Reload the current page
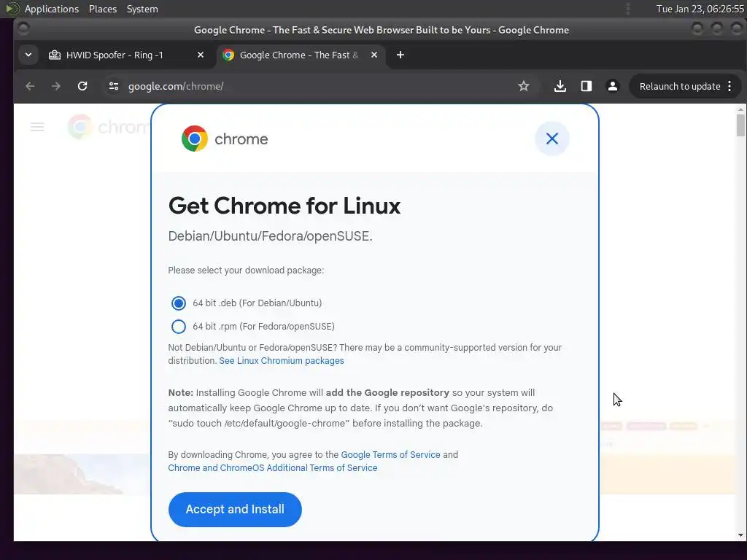The width and height of the screenshot is (747, 560). (82, 86)
